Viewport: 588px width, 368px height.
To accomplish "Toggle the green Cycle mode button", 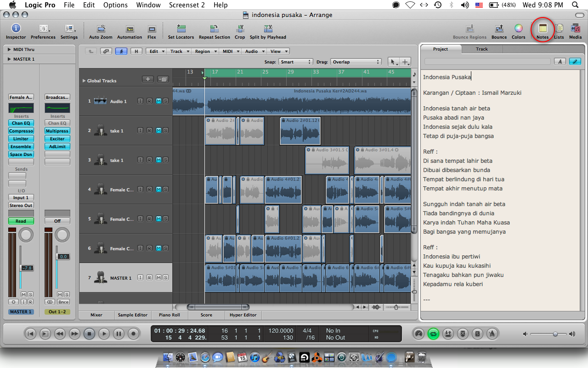I will 433,333.
